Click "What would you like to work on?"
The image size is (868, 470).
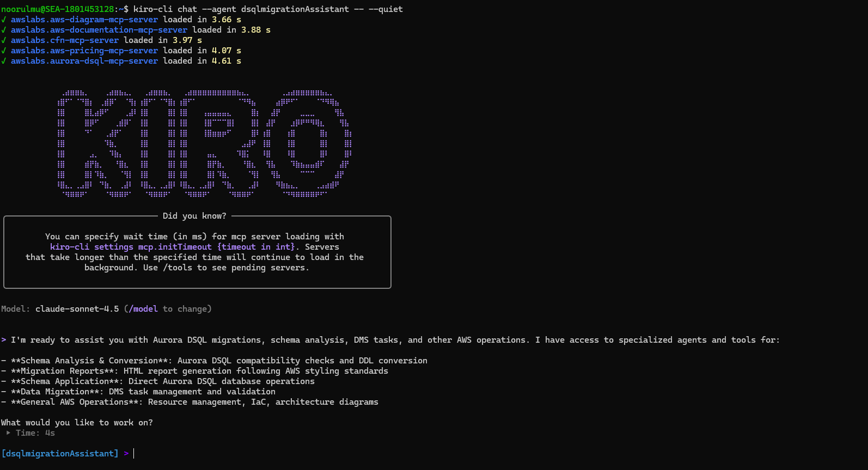coord(77,423)
